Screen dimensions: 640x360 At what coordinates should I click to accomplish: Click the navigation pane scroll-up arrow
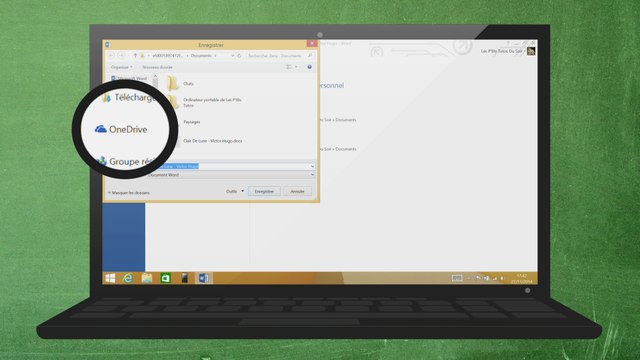coord(155,76)
